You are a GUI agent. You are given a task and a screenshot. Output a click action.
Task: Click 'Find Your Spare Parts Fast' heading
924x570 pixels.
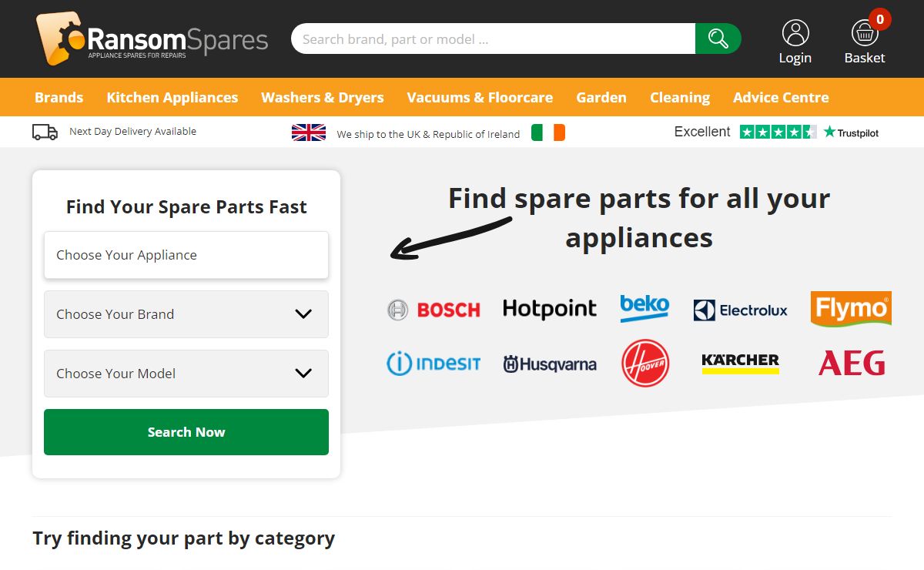(186, 206)
